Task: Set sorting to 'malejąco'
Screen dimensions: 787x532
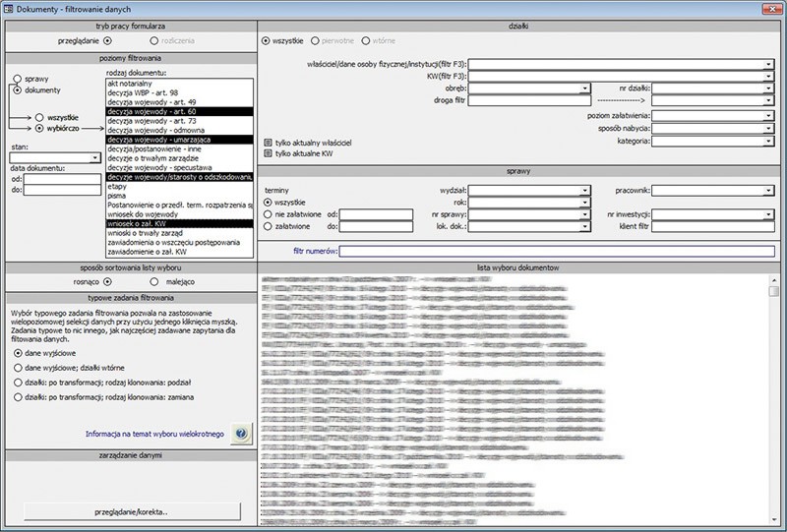Action: click(154, 281)
